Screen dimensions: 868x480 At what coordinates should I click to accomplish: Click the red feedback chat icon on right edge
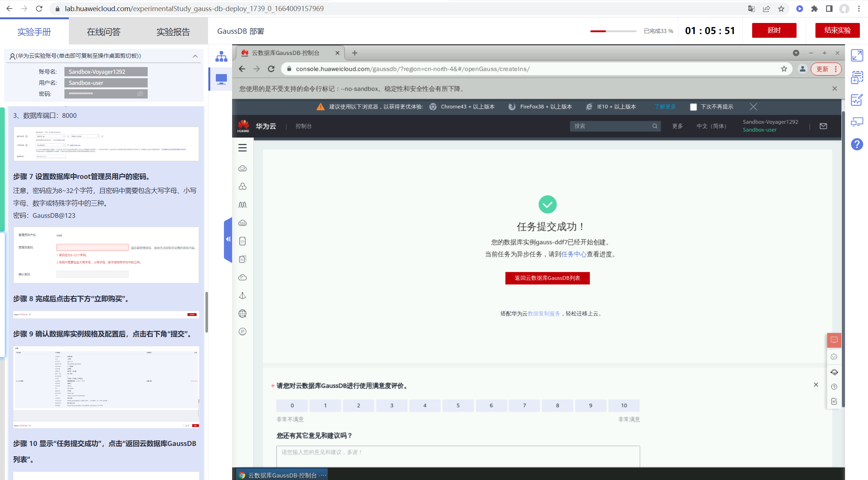834,340
